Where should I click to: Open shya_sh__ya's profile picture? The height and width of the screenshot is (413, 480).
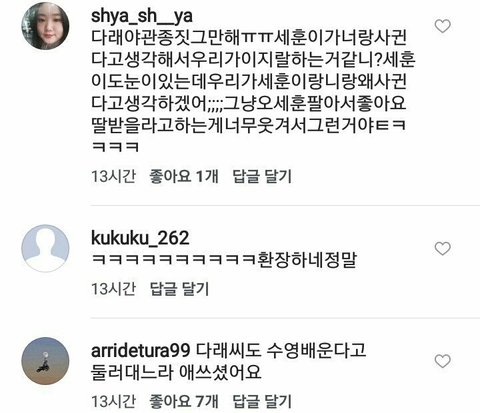45,26
